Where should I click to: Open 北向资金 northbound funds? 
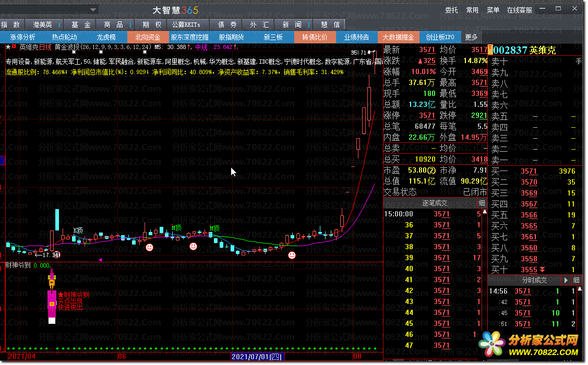[148, 37]
